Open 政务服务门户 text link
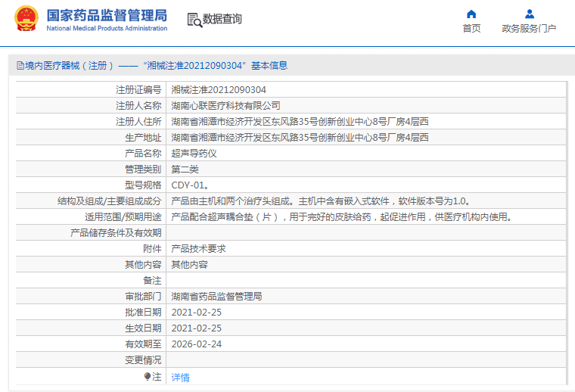This screenshot has width=575, height=392. pyautogui.click(x=529, y=28)
